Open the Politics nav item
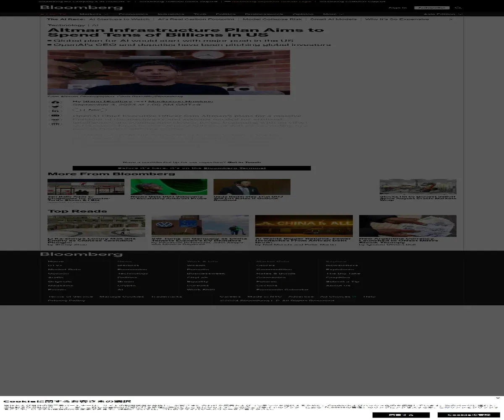Image resolution: width=504 pixels, height=420 pixels. (226, 14)
